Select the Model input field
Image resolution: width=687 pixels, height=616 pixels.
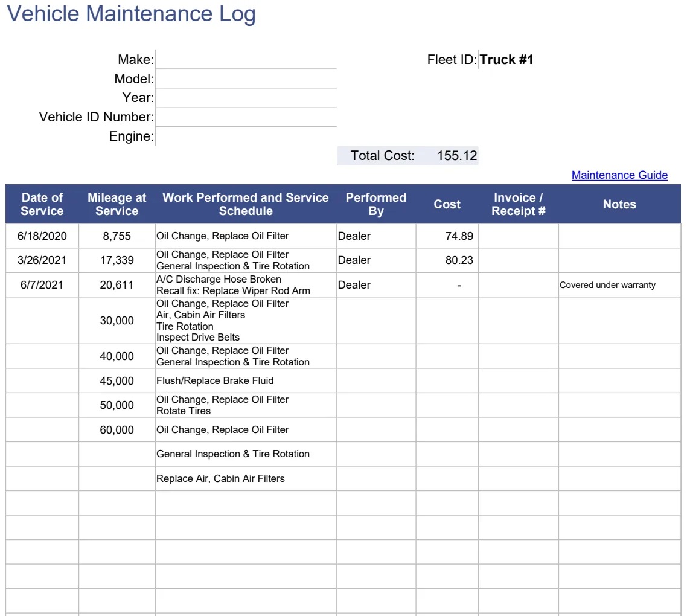coord(246,79)
